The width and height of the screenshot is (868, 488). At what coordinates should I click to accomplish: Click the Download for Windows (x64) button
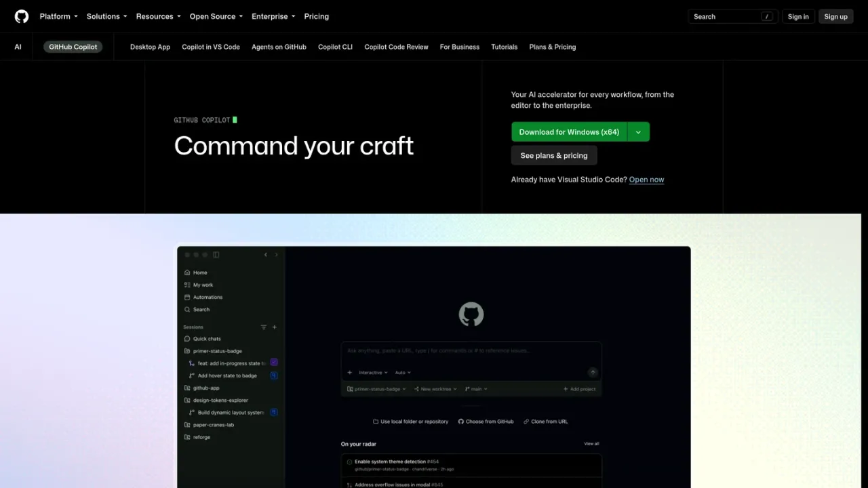(569, 132)
